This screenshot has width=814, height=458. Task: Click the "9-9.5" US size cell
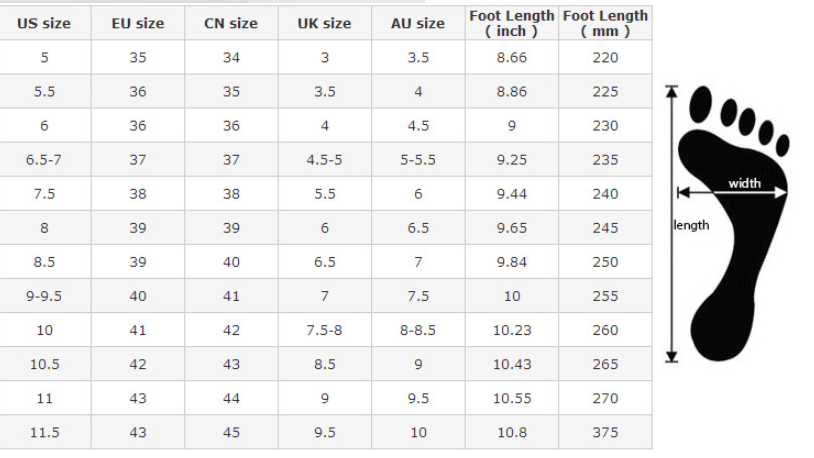click(x=44, y=296)
